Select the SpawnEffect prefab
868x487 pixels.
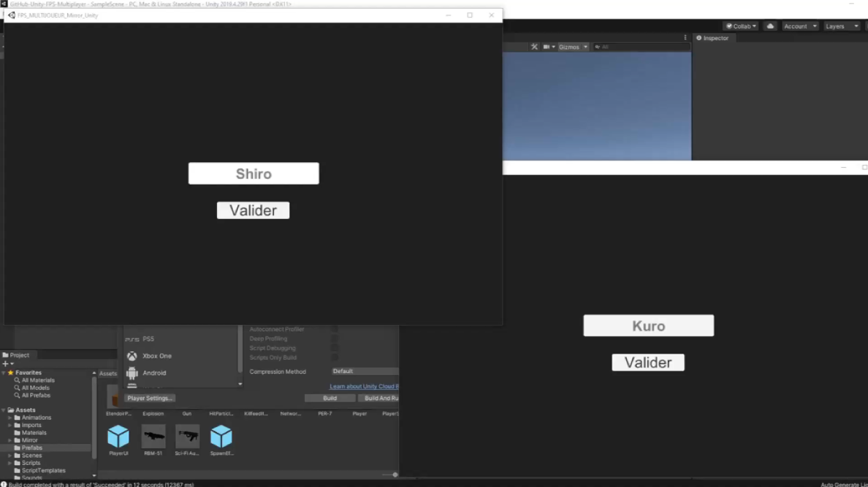click(221, 440)
